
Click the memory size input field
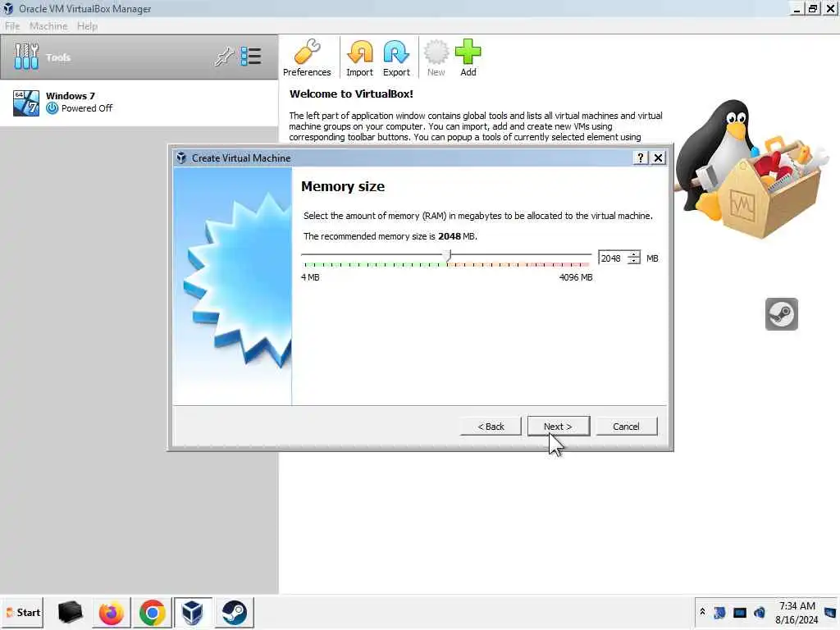(x=612, y=258)
